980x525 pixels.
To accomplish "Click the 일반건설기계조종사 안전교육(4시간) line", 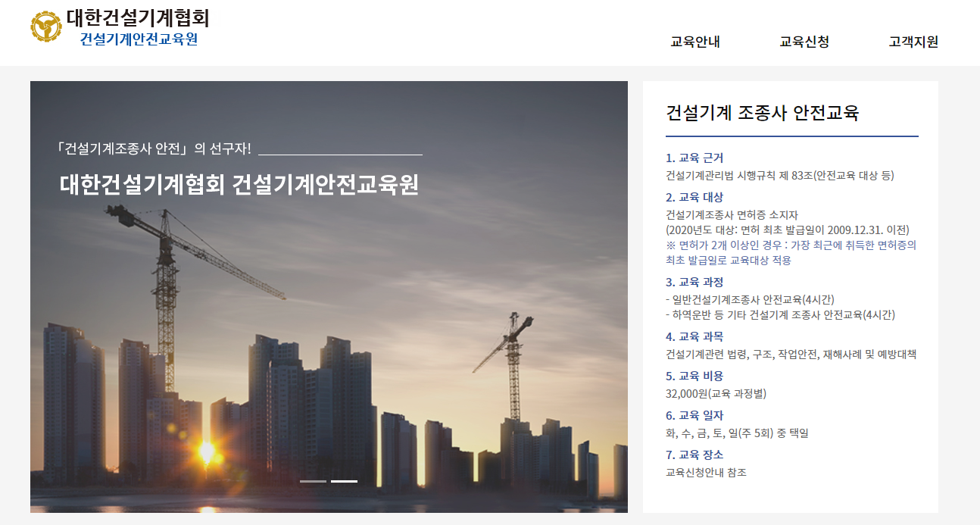I will (x=750, y=299).
